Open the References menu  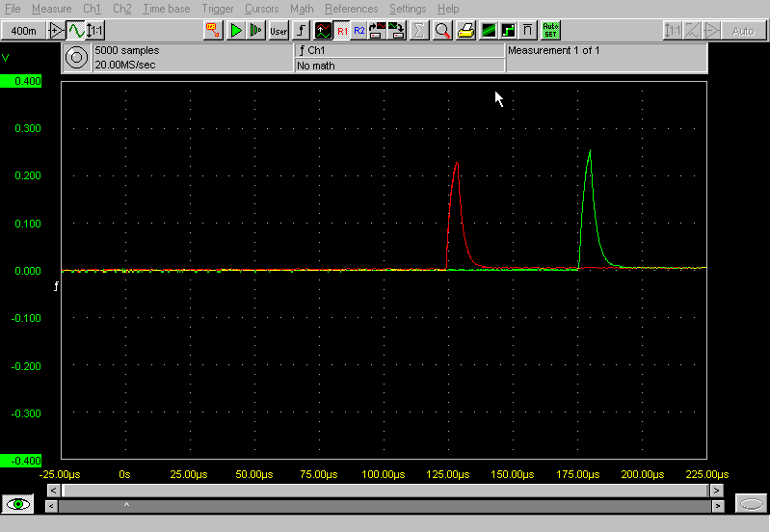point(351,9)
